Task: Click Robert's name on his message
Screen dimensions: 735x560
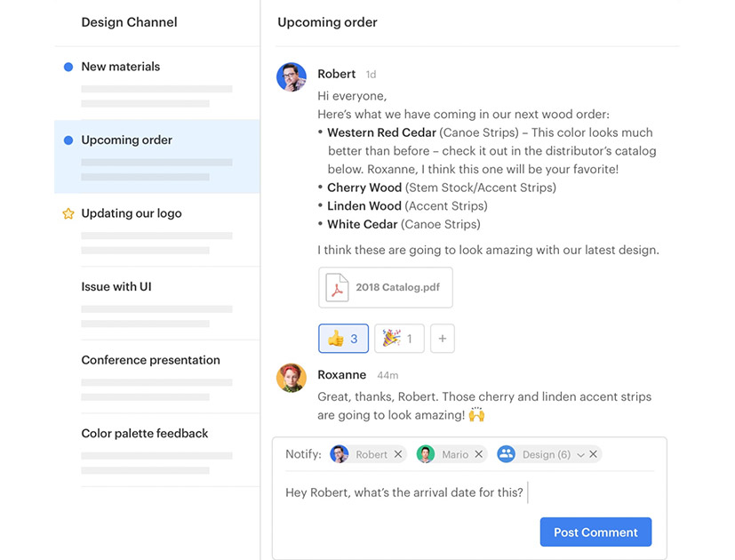Action: pos(337,74)
